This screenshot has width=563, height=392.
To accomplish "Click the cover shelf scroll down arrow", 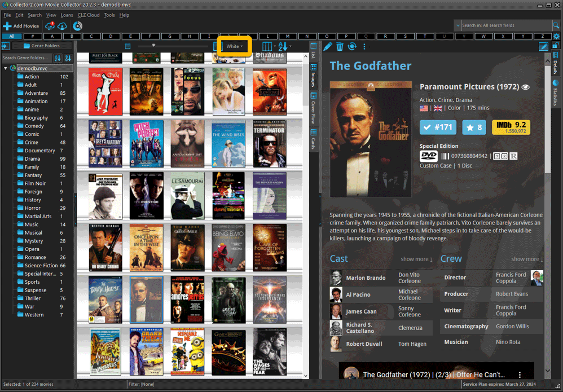I will 306,376.
